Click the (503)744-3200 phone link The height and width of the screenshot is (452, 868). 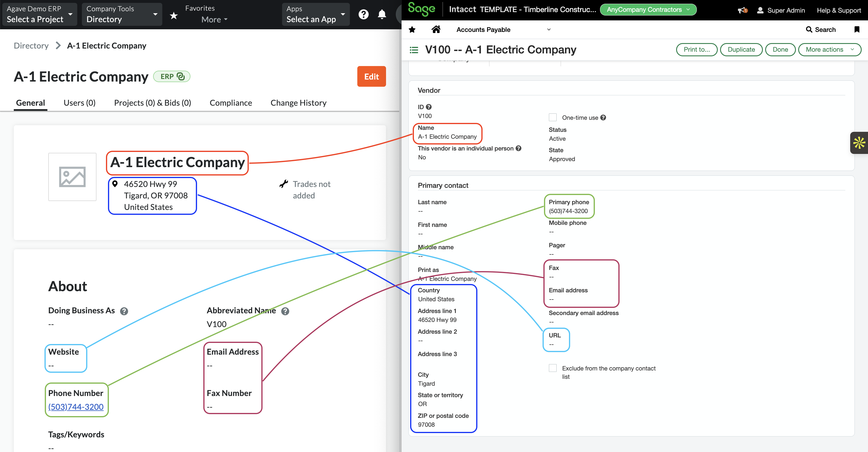tap(76, 407)
